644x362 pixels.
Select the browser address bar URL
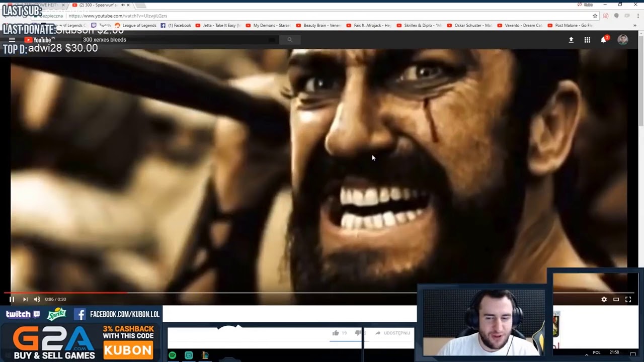pyautogui.click(x=118, y=16)
